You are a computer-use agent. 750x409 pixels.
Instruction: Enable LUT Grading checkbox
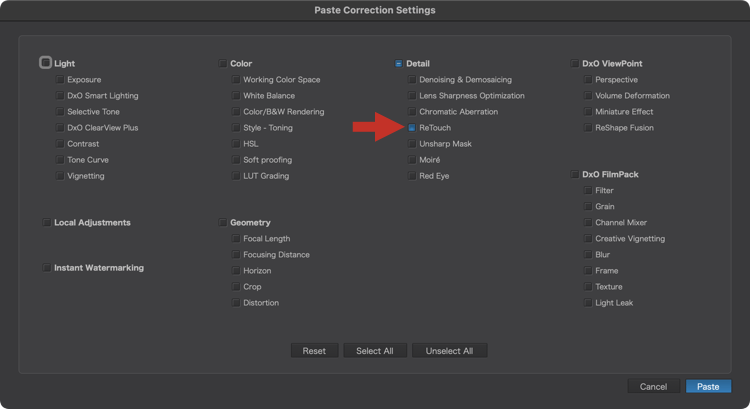(x=235, y=176)
